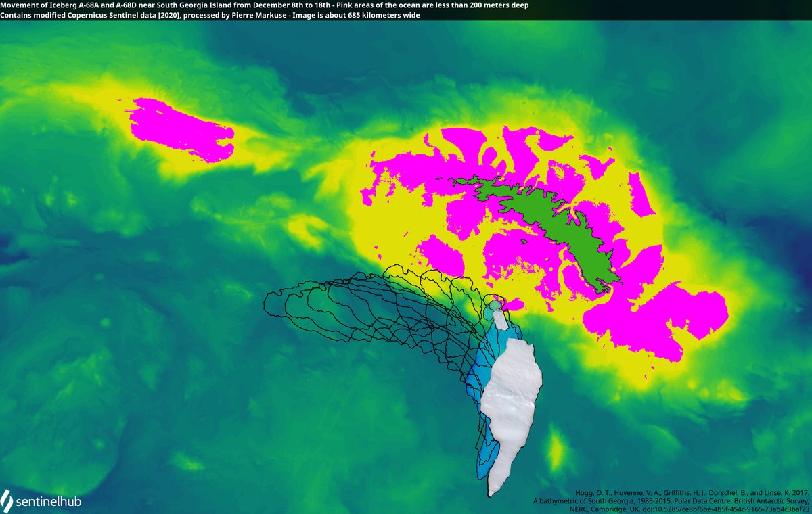
Task: Click the title line 'Movement of Iceberg A-68A and A-68D'
Action: point(265,5)
